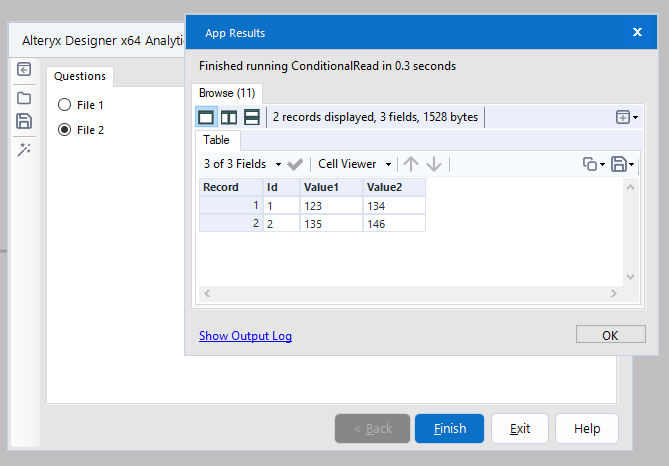Click the open folder icon in the sidebar

24,98
